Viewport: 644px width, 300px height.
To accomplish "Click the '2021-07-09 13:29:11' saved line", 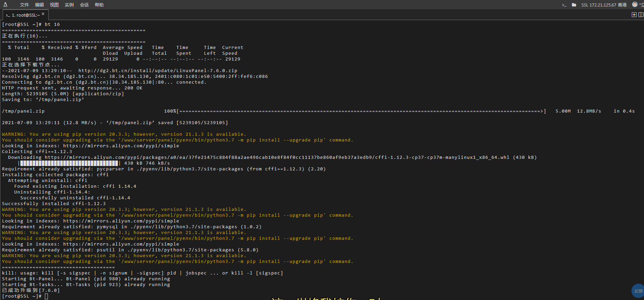I will [x=115, y=123].
